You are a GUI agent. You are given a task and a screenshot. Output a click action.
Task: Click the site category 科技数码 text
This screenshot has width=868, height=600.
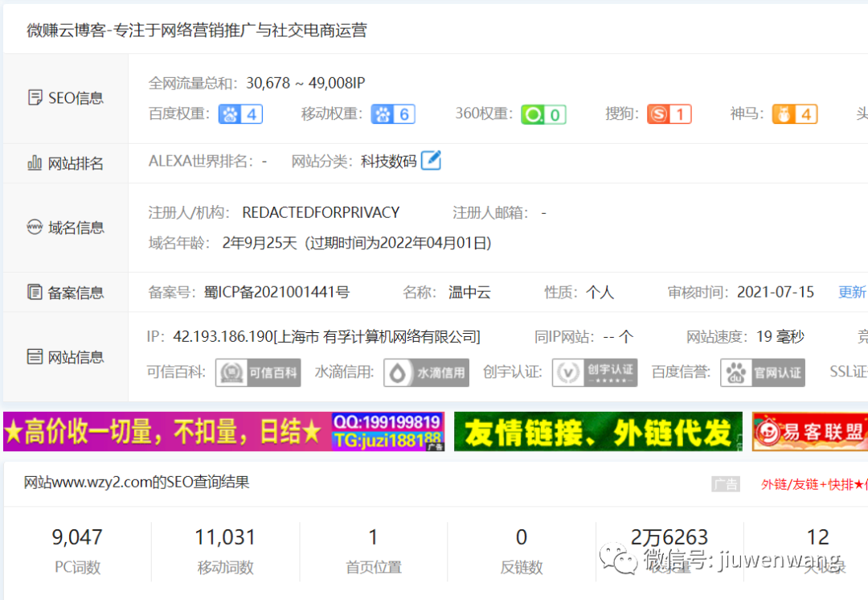coord(389,161)
